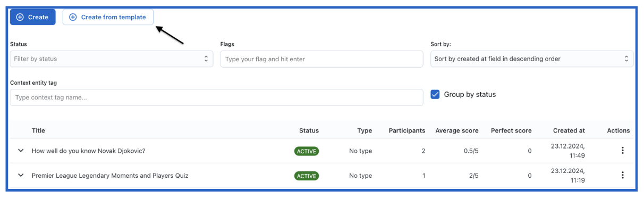Click ACTIVE badge on Novak Djokovic quiz
Image resolution: width=644 pixels, height=198 pixels.
pos(307,151)
